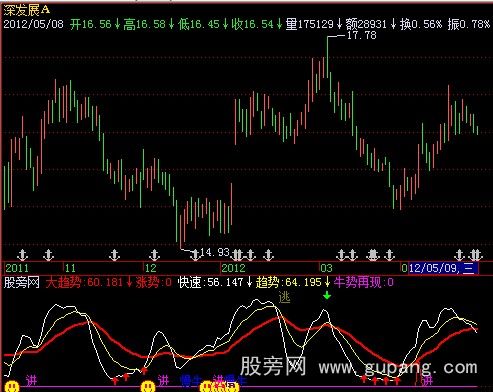
Task: Click the 快速:56.147 indicator value
Action: (211, 283)
